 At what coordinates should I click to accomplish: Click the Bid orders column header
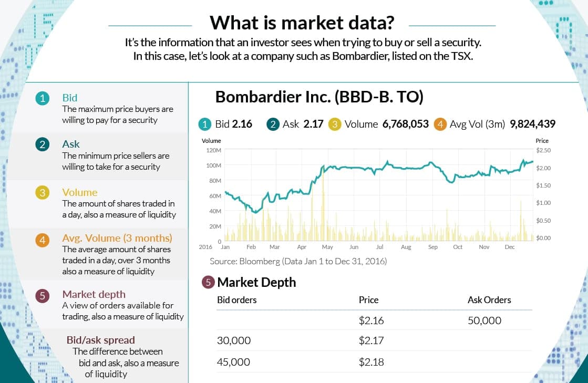237,300
